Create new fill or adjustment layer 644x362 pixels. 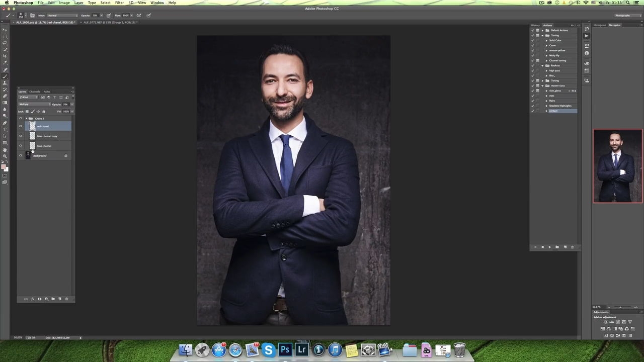tap(46, 299)
